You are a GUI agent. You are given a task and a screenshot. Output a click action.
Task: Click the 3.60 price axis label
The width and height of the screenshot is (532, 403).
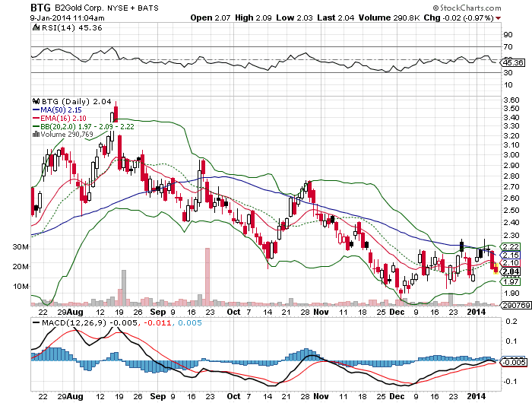pyautogui.click(x=511, y=100)
